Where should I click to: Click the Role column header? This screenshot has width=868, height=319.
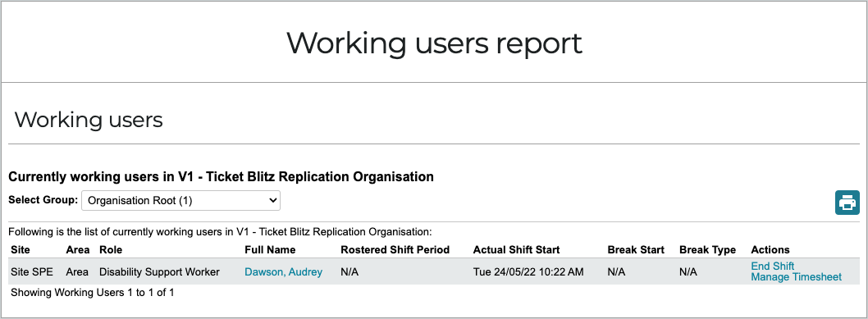point(111,250)
